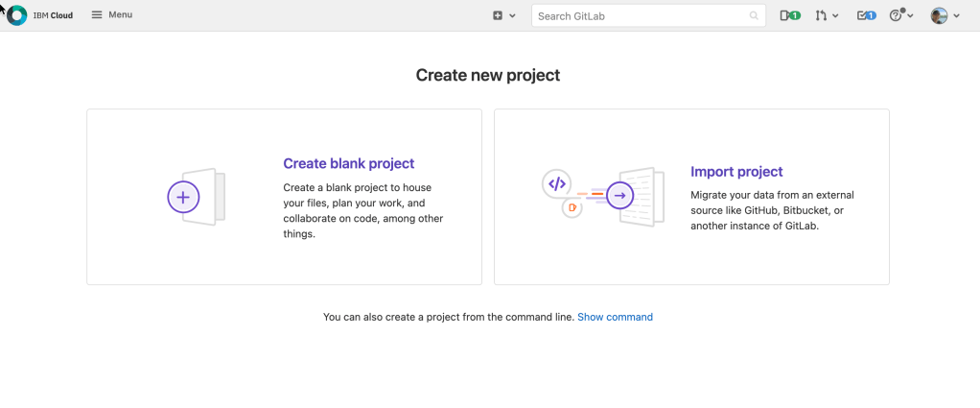Image resolution: width=980 pixels, height=408 pixels.
Task: Click the plus create-new icon
Action: [498, 15]
